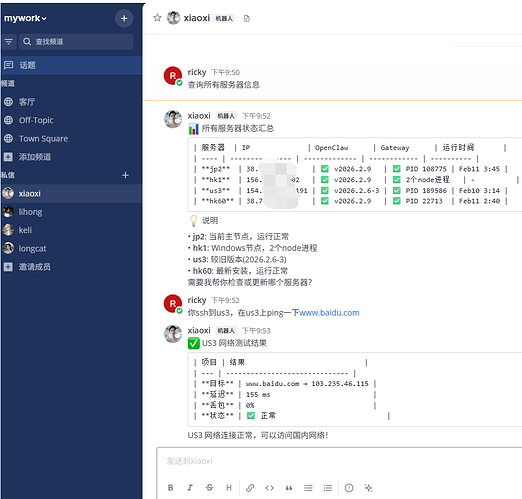Viewport: 522px width, 499px height.
Task: Click the round icon after the numbered list button
Action: pos(349,488)
